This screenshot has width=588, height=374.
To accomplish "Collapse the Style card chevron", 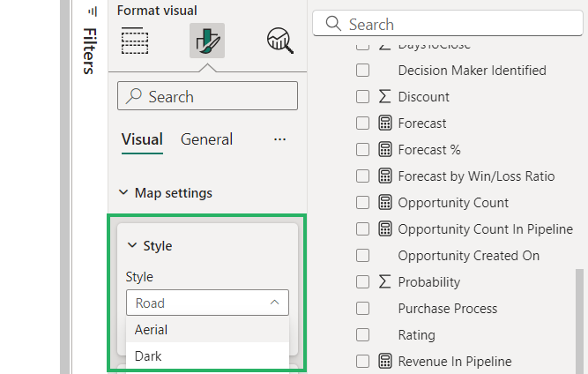I will coord(132,246).
